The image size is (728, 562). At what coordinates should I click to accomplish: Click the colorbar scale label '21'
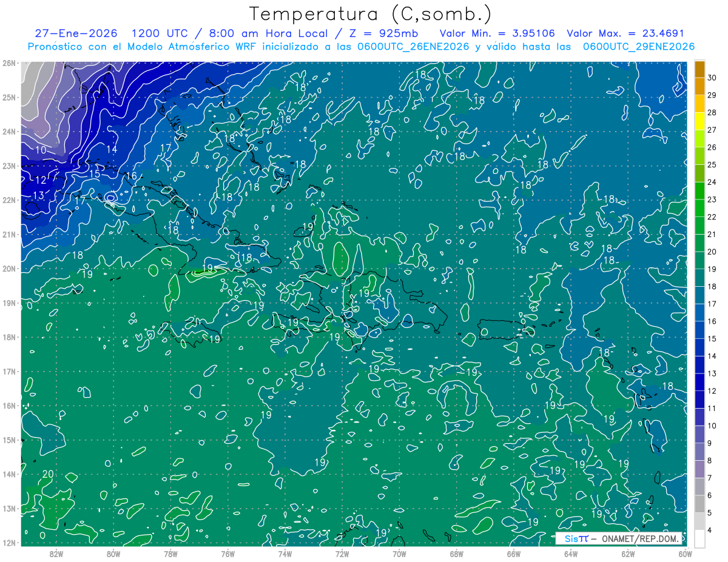tap(712, 234)
